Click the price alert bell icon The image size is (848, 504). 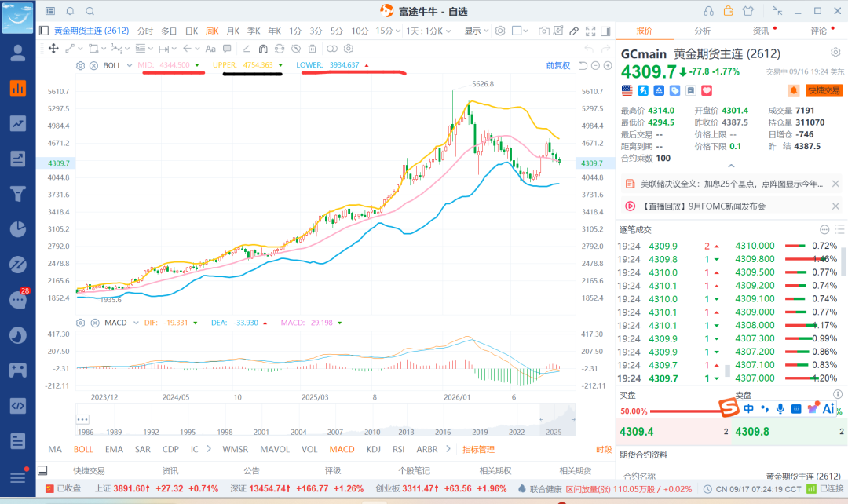pos(793,91)
